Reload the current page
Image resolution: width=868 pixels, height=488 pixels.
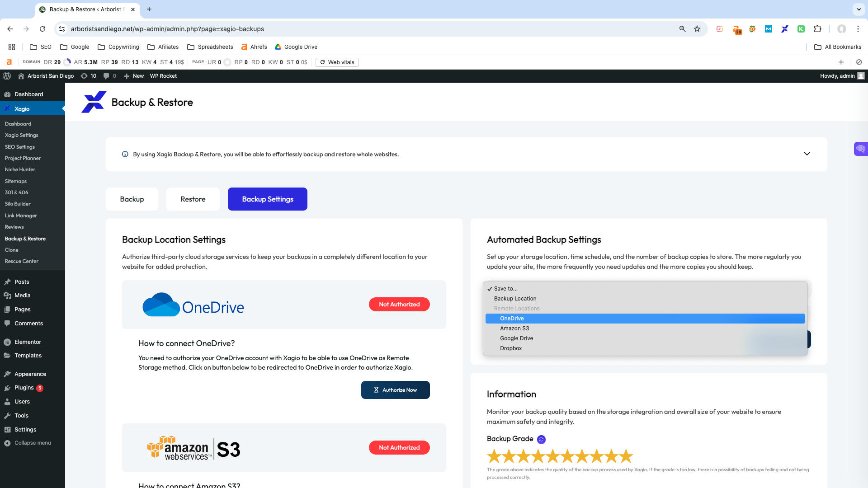click(x=42, y=29)
